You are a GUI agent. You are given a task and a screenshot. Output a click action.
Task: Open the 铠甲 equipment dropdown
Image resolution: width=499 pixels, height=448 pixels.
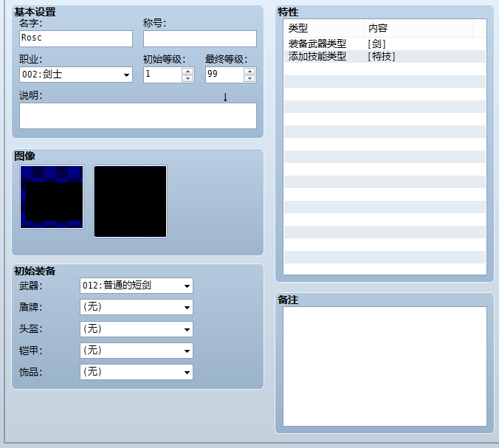pos(137,351)
